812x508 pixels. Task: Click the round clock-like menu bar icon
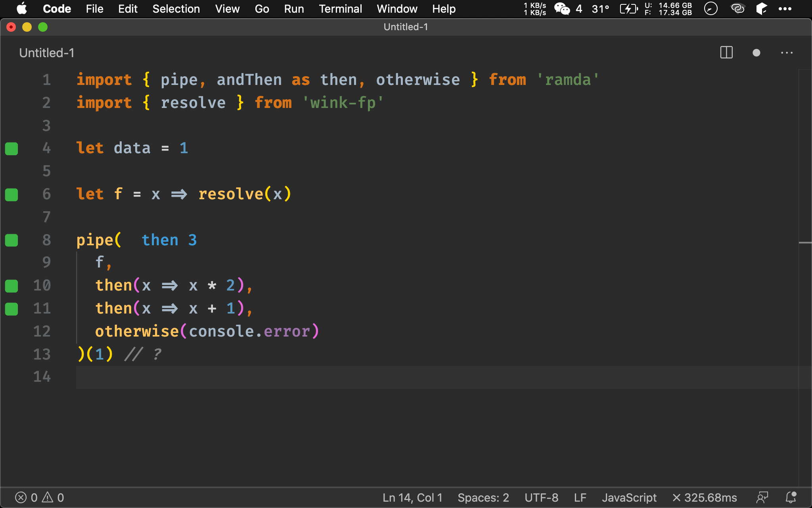(x=710, y=8)
